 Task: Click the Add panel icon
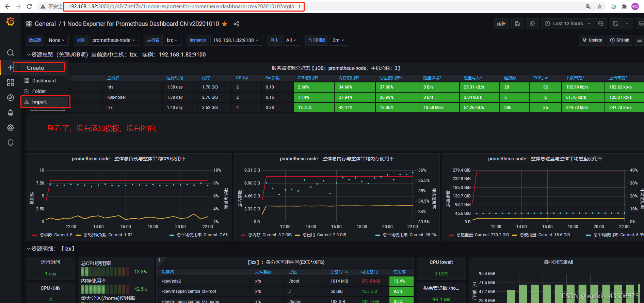501,23
